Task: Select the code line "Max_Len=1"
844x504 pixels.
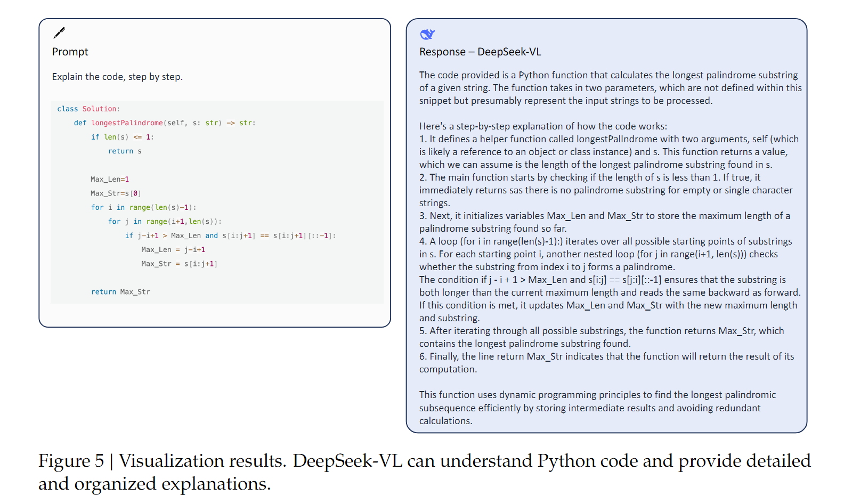Action: (x=110, y=179)
